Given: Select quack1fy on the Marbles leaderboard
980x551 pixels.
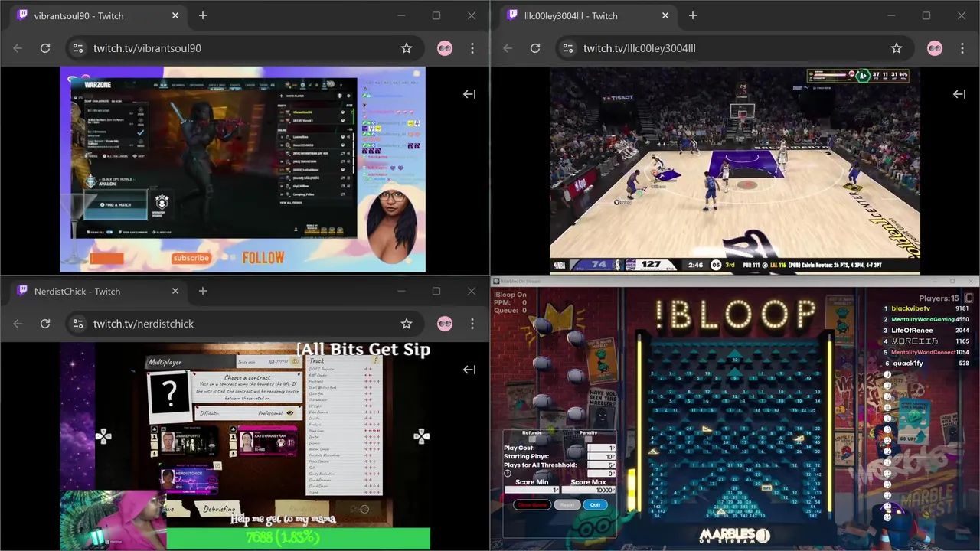Looking at the screenshot, I should coord(907,364).
